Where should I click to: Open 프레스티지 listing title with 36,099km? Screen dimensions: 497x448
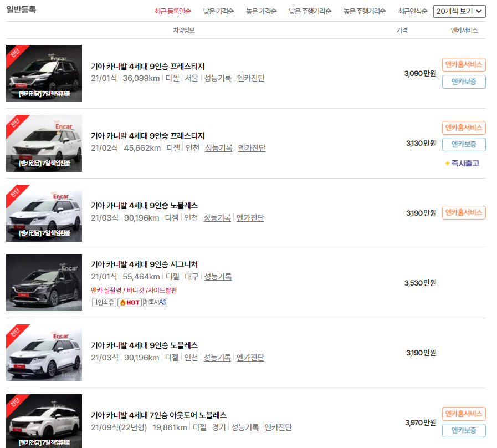point(148,67)
